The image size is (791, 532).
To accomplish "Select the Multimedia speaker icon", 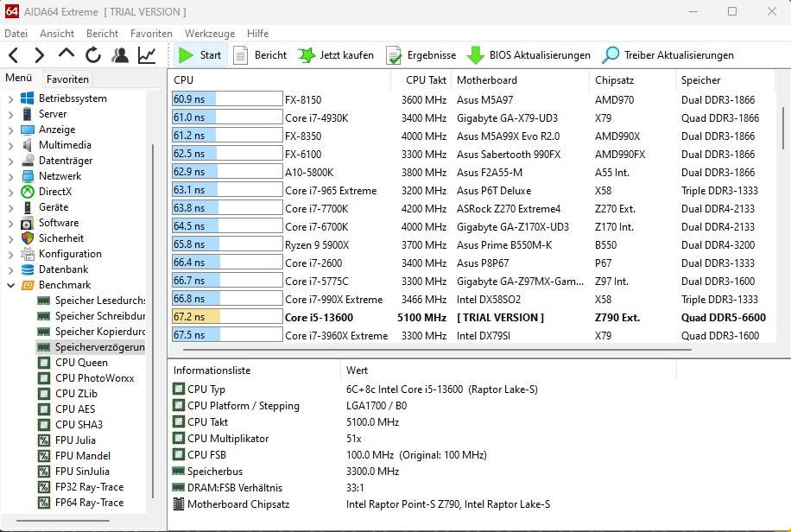I will click(28, 145).
